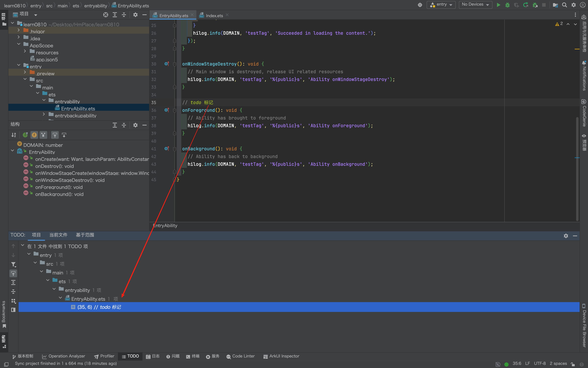
Task: Hide the project panel with minus icon
Action: coord(144,15)
